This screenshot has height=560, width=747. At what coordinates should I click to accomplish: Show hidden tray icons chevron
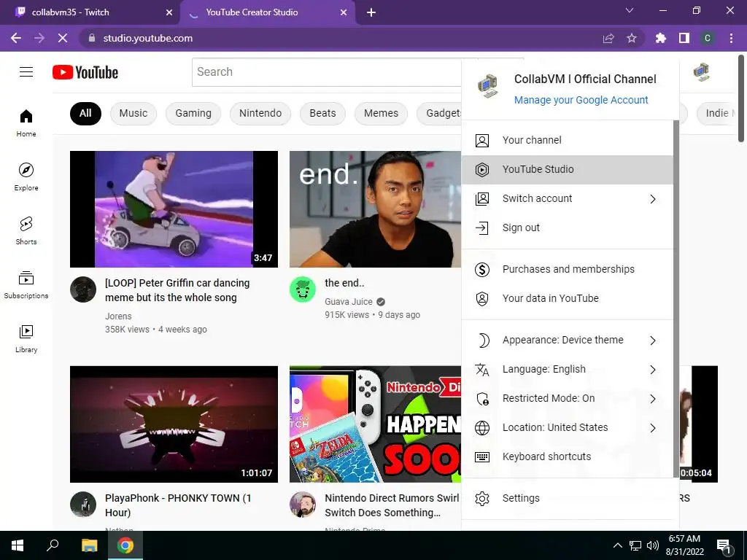pos(617,545)
